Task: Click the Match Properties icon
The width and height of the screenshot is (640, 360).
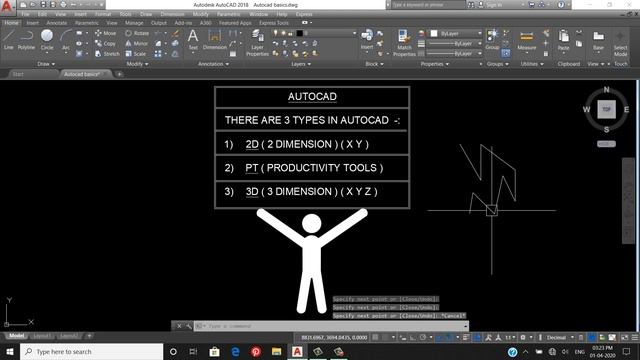Action: pos(404,42)
